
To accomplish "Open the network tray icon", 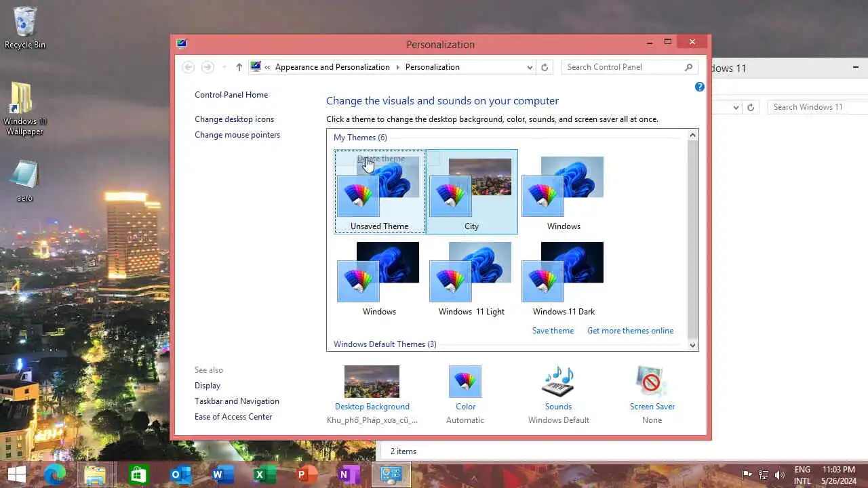I will click(x=764, y=474).
